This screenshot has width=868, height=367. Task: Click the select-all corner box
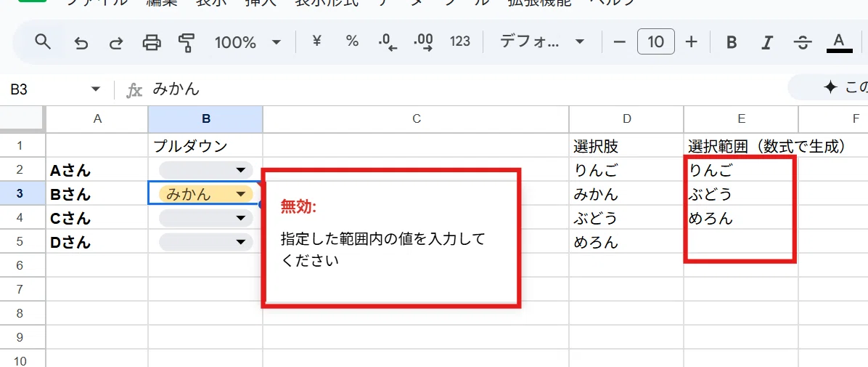click(22, 119)
